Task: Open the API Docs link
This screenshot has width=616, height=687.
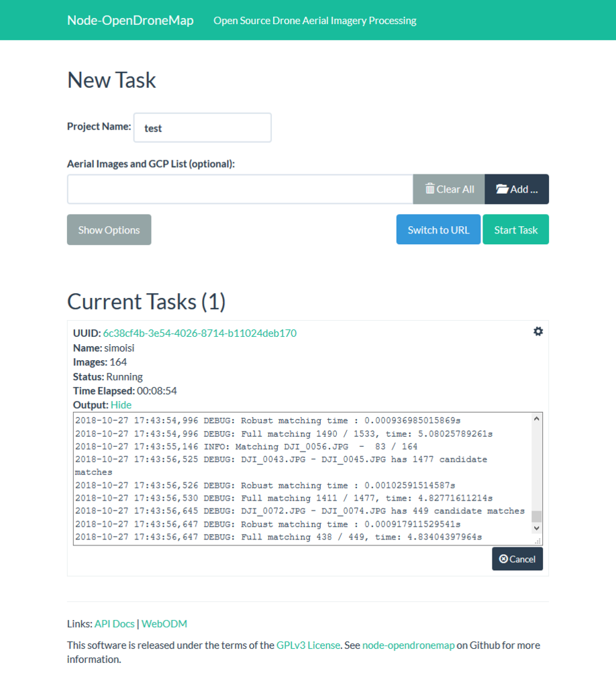Action: [114, 623]
